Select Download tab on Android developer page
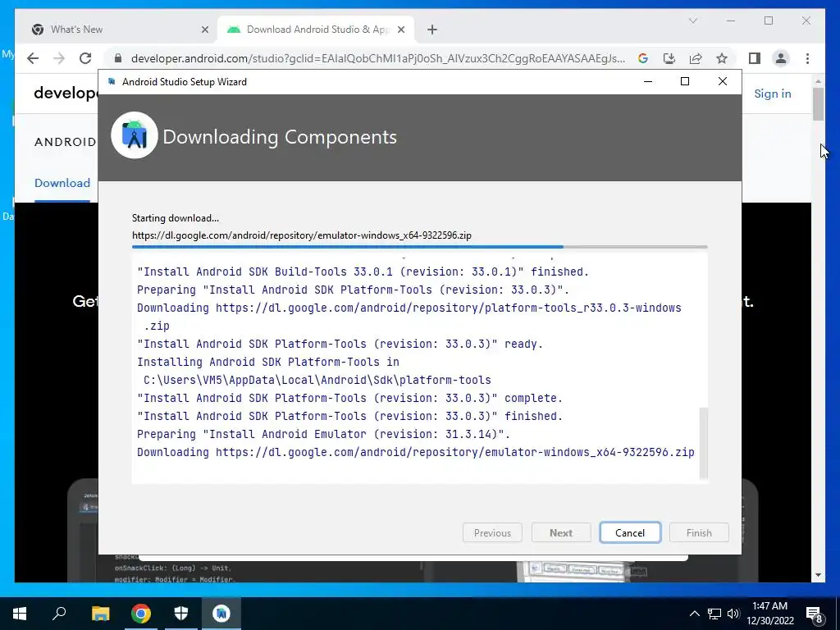 62,183
